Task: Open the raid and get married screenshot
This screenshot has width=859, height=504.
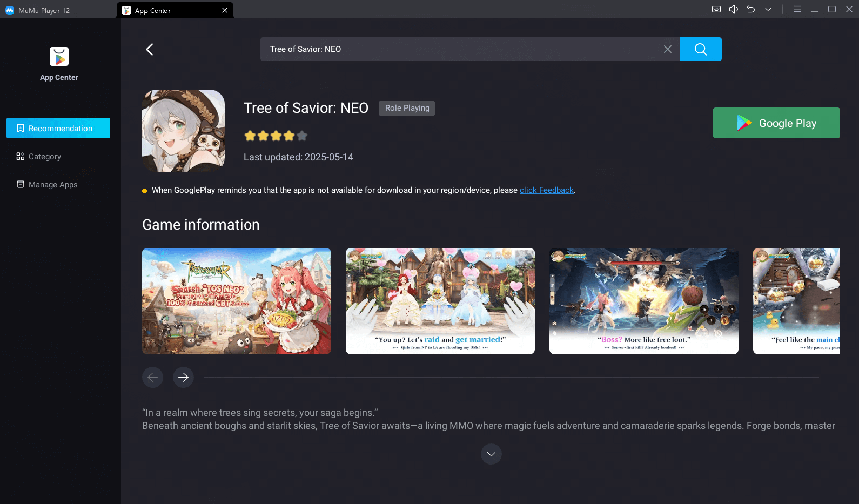Action: [440, 301]
